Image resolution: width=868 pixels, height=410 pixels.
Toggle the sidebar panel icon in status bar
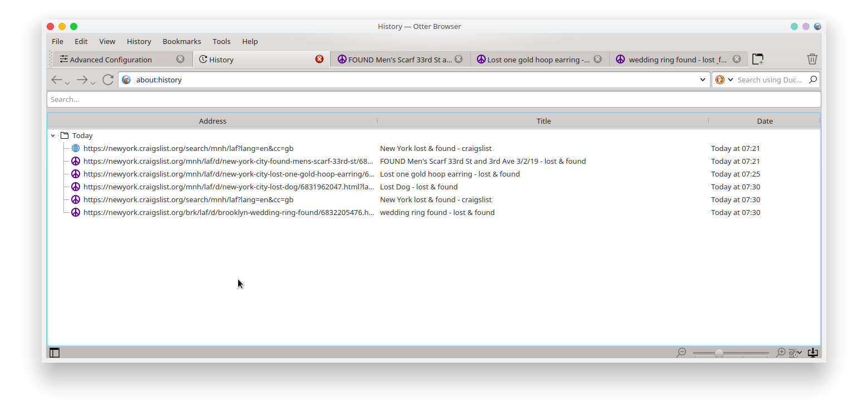tap(55, 353)
